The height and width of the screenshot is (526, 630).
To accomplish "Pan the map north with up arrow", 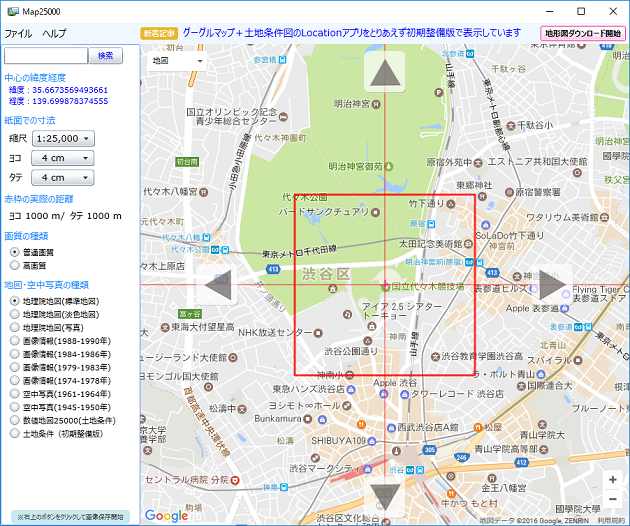I will pyautogui.click(x=385, y=72).
